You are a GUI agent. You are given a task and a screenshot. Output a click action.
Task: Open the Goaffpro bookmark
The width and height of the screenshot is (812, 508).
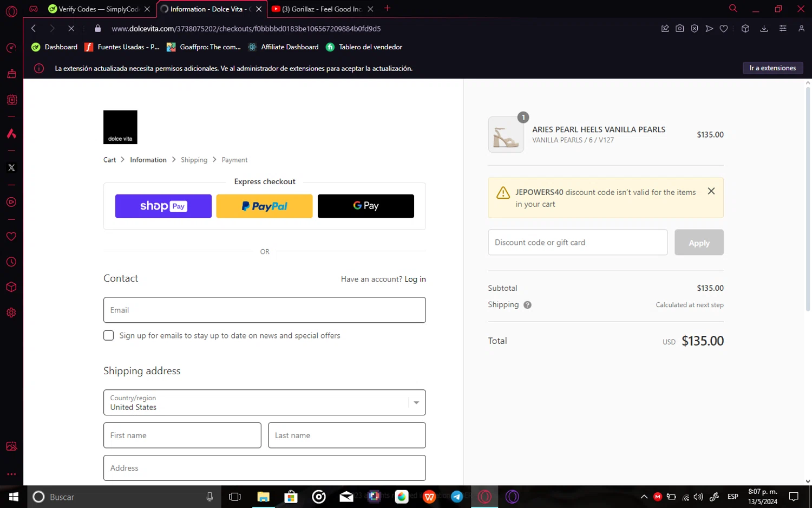(204, 47)
